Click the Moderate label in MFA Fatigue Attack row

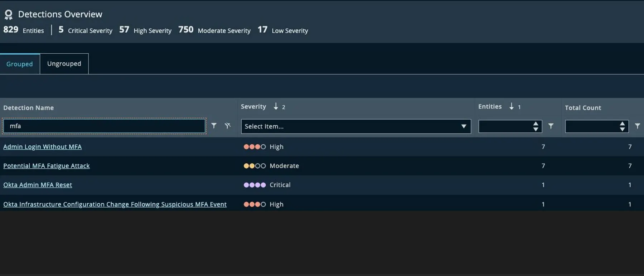[x=284, y=166]
